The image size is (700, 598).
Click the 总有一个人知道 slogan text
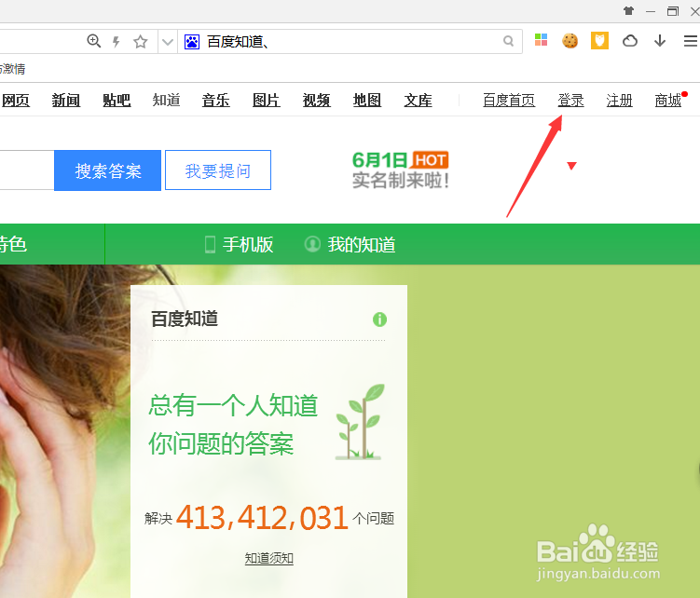(x=233, y=405)
